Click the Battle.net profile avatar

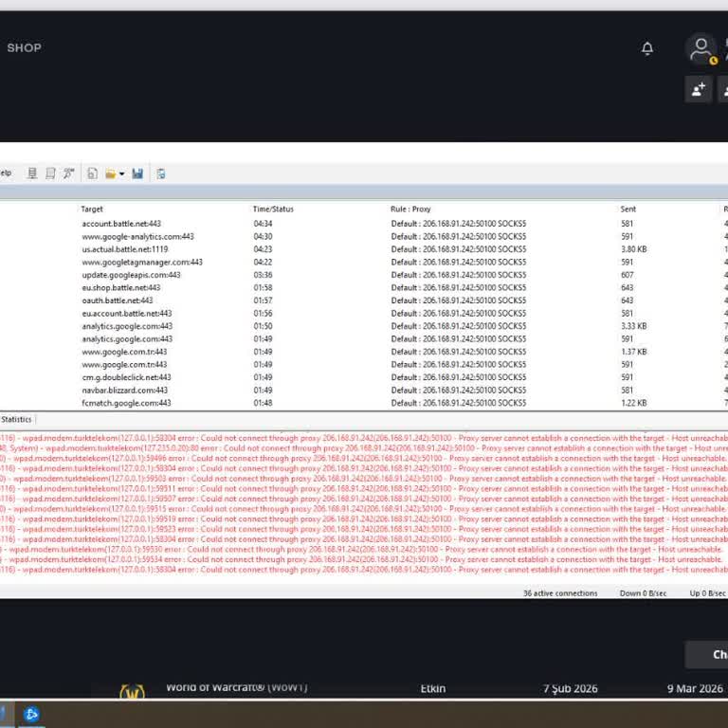(x=701, y=48)
